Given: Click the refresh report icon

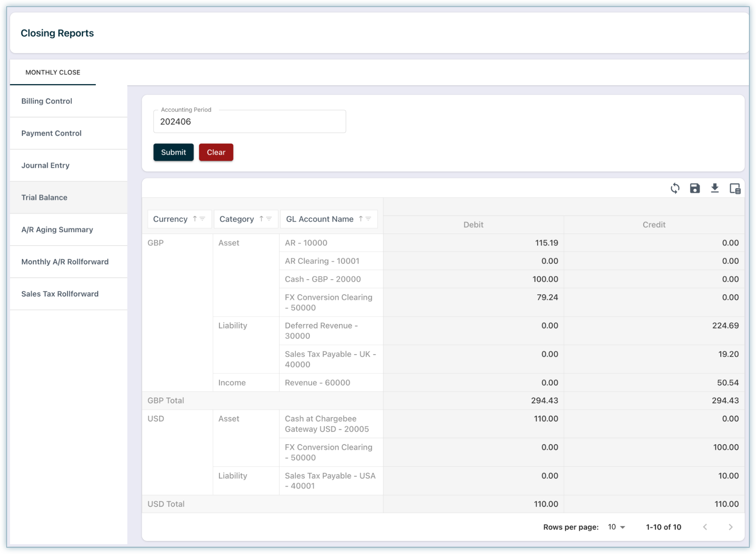Looking at the screenshot, I should (x=675, y=188).
